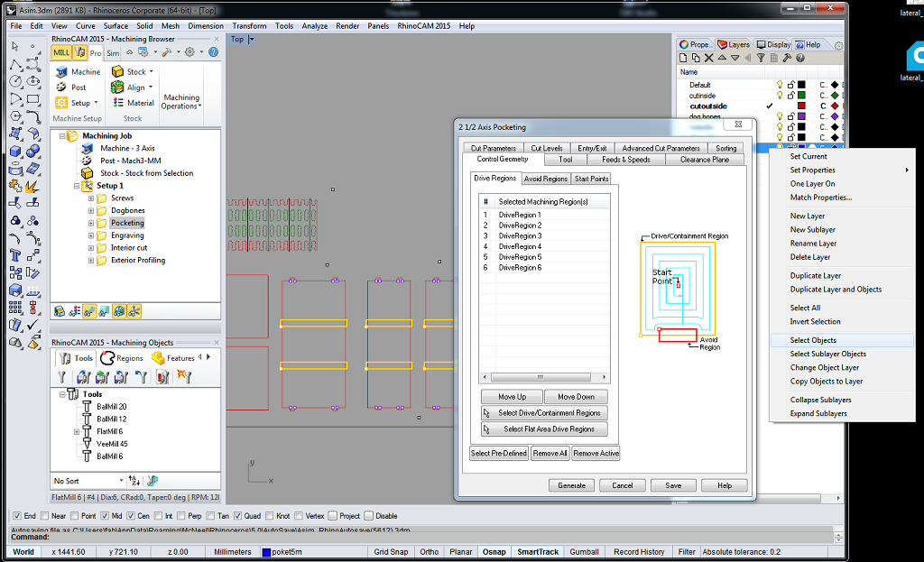Image resolution: width=924 pixels, height=562 pixels.
Task: Expand the Dogbones folder node
Action: 91,211
